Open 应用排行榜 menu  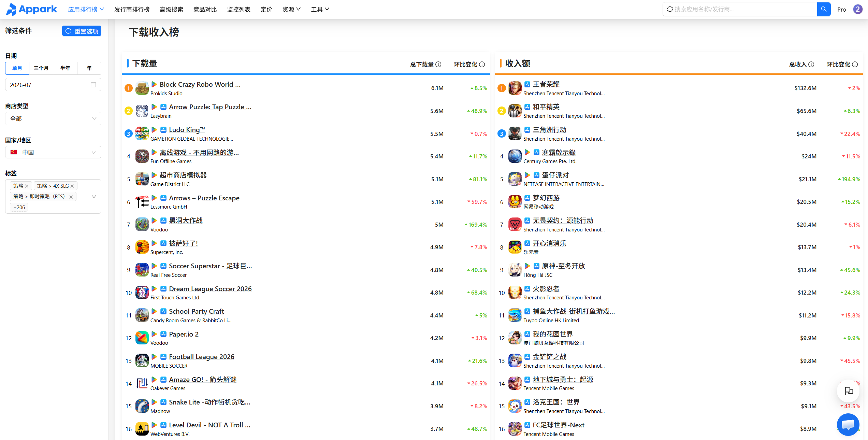(86, 9)
